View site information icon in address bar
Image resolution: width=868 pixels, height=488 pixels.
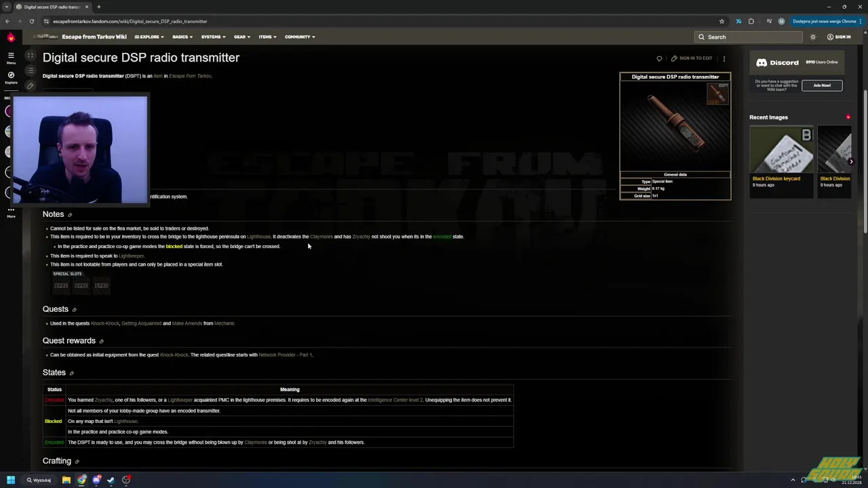click(46, 21)
